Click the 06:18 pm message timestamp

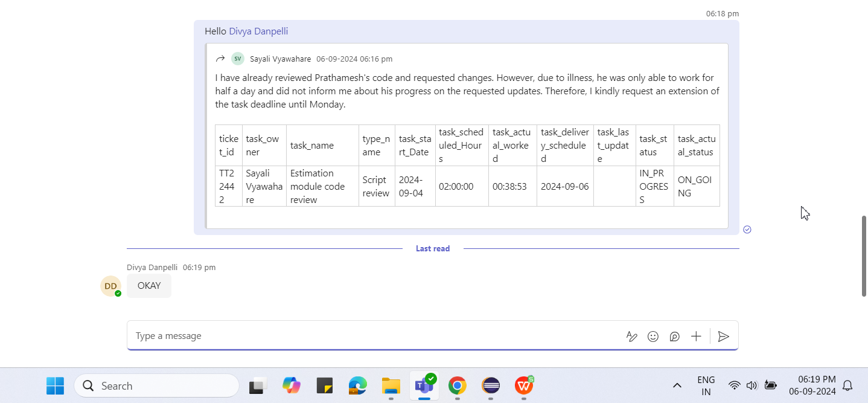click(x=723, y=13)
